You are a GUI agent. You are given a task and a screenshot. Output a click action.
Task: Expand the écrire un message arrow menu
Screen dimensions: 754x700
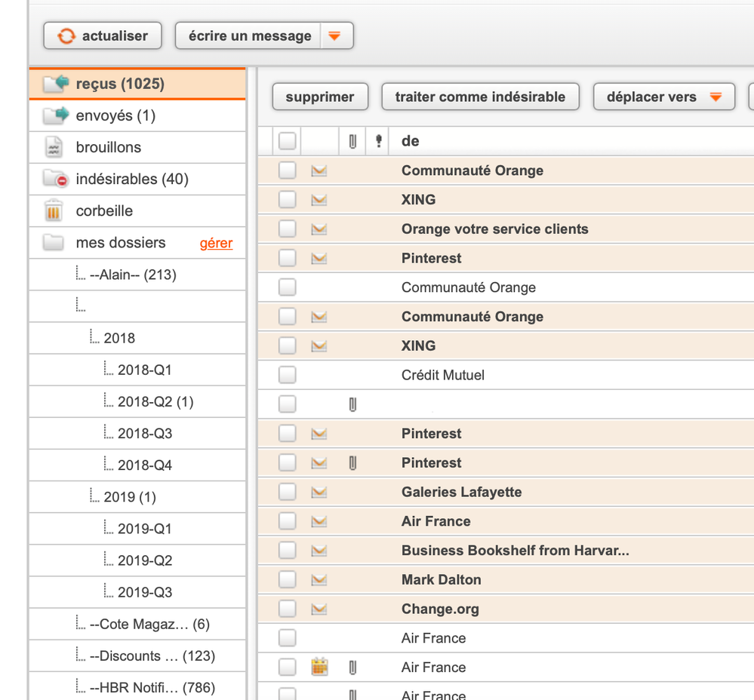pyautogui.click(x=335, y=35)
